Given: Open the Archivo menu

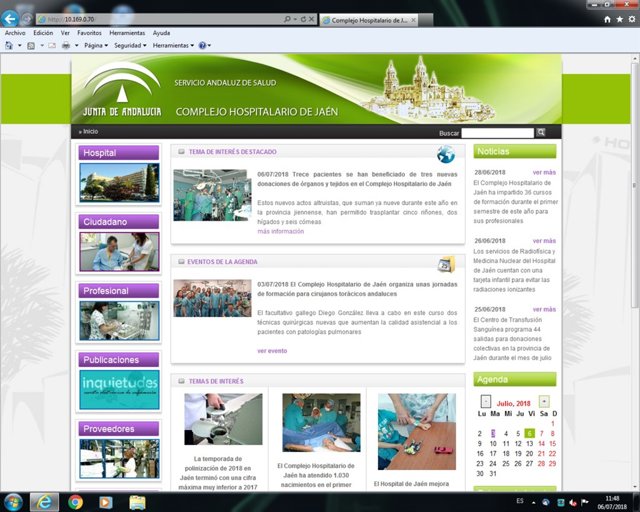Looking at the screenshot, I should 15,32.
